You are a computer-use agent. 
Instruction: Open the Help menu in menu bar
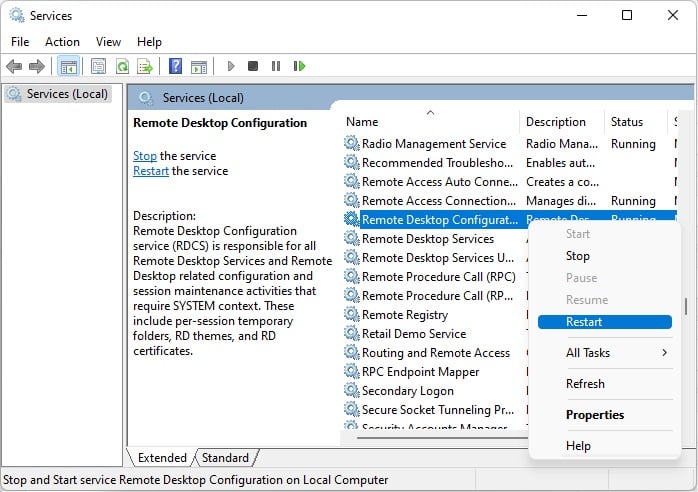[x=149, y=42]
